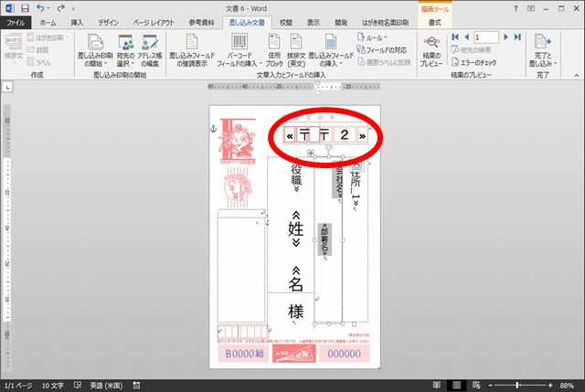This screenshot has width=585, height=392.
Task: Toggle 結果のプレビュー button
Action: click(431, 51)
